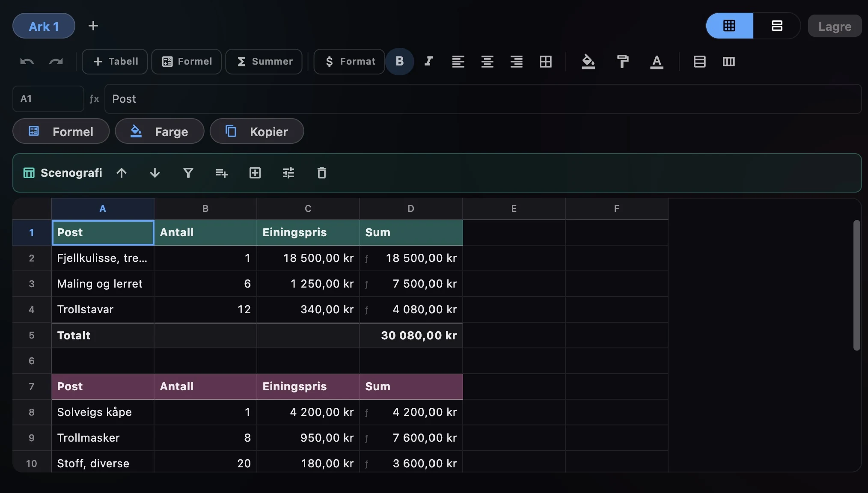Click the Farge quick-action pill
This screenshot has width=868, height=493.
160,131
